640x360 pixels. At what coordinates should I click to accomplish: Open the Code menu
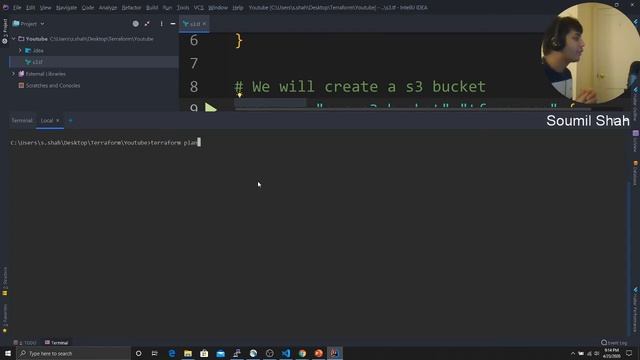87,7
